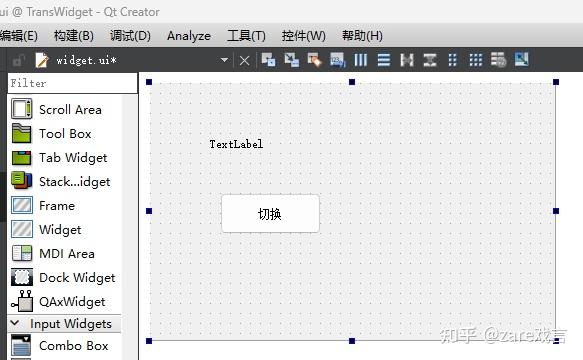Click the MDI Area label text
The width and height of the screenshot is (583, 360).
[x=67, y=254]
